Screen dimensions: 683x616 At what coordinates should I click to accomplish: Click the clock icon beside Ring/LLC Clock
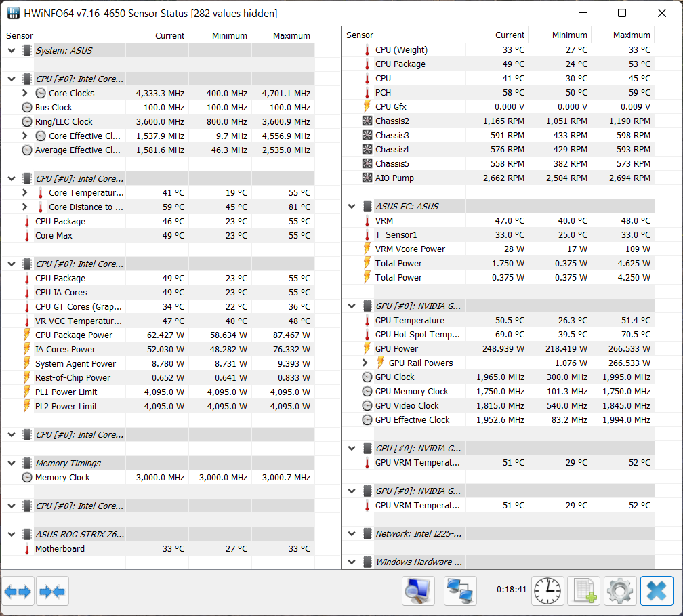(27, 122)
